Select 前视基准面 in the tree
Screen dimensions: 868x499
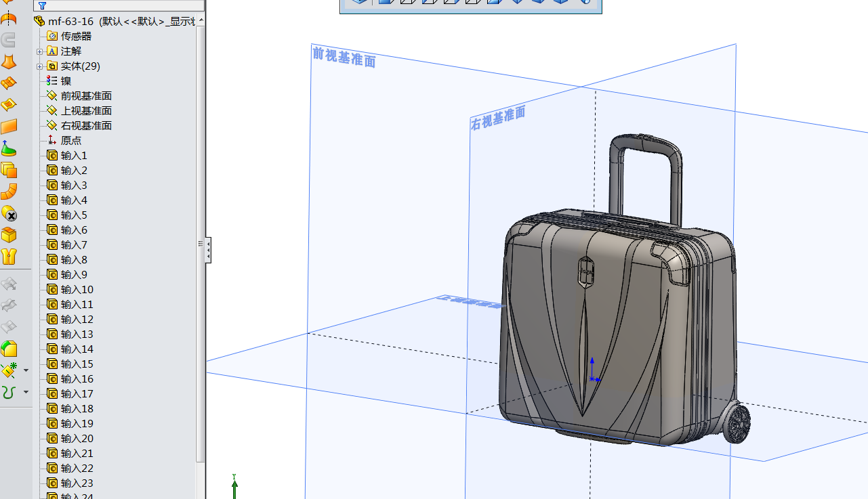click(79, 96)
